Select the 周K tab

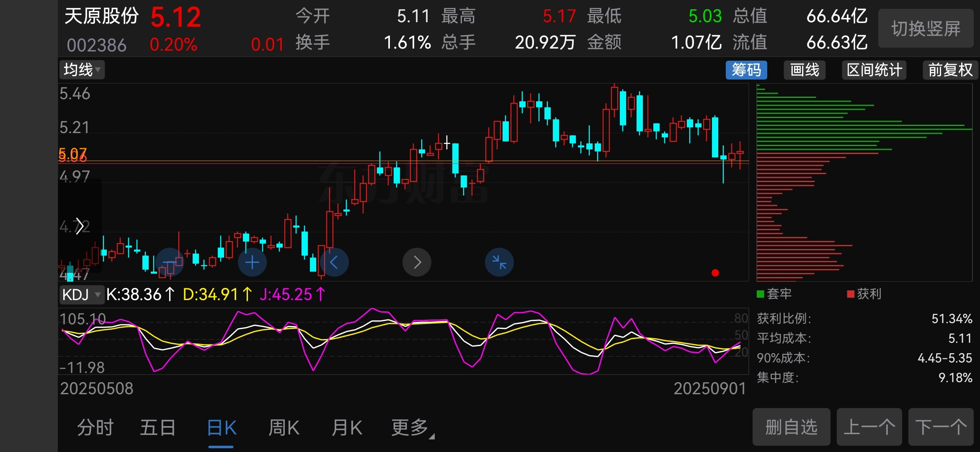coord(284,428)
